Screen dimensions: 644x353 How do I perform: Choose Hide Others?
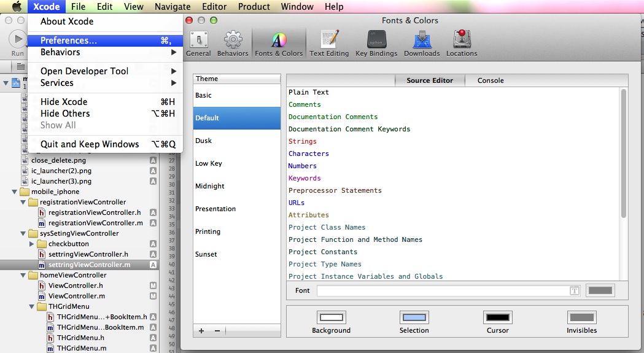pyautogui.click(x=106, y=114)
